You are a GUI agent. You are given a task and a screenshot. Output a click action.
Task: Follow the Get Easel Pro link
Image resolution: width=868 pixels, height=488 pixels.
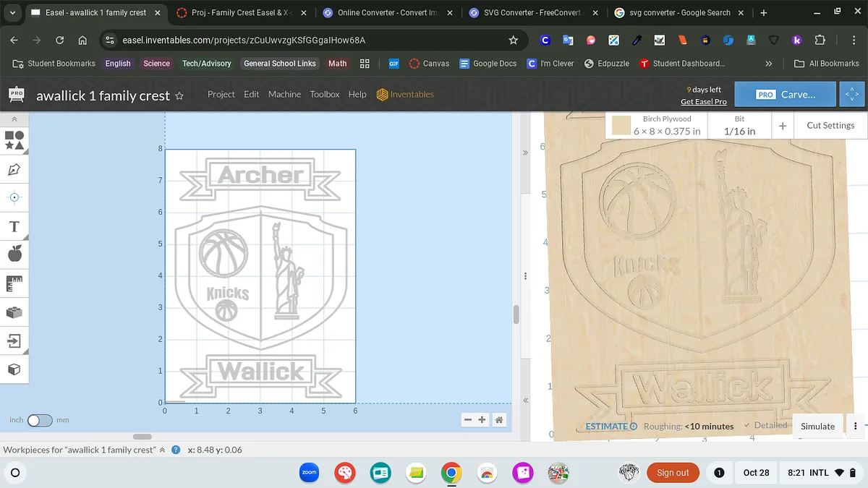[703, 102]
